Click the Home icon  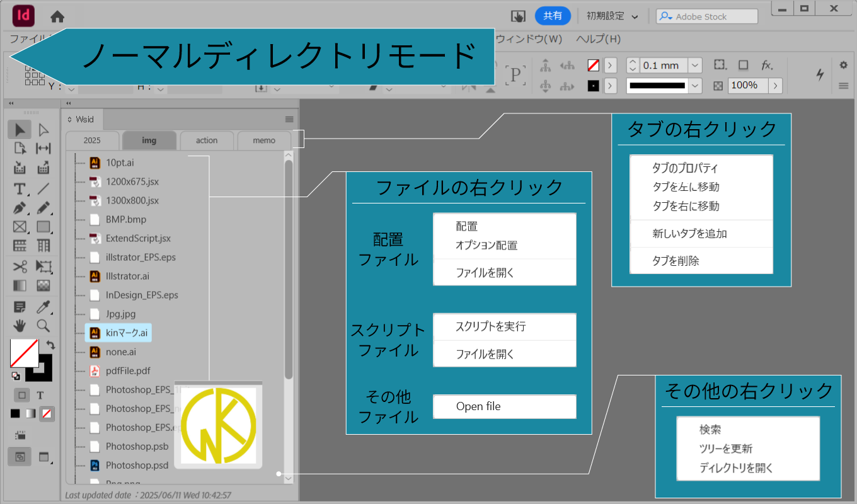[x=57, y=16]
